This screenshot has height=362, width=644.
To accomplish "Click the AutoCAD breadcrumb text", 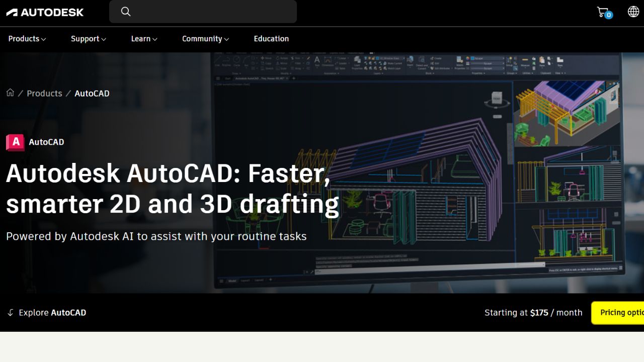I will 92,94.
